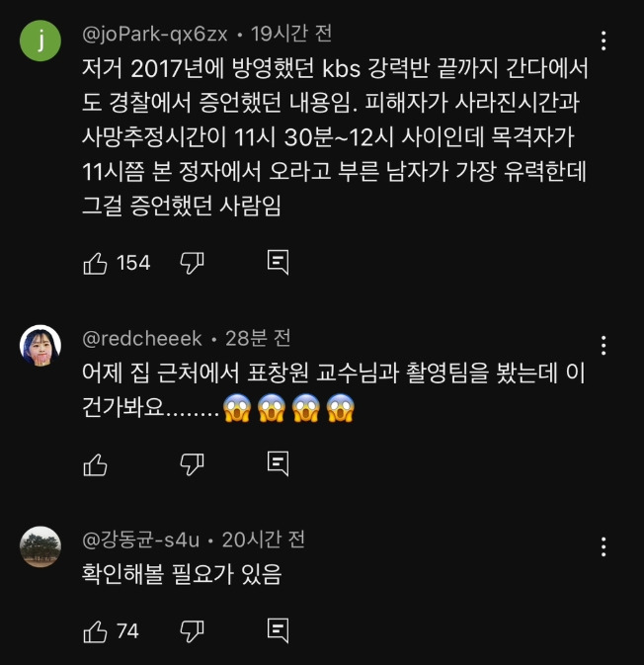
Task: Click the green j profile avatar
Action: pos(40,41)
